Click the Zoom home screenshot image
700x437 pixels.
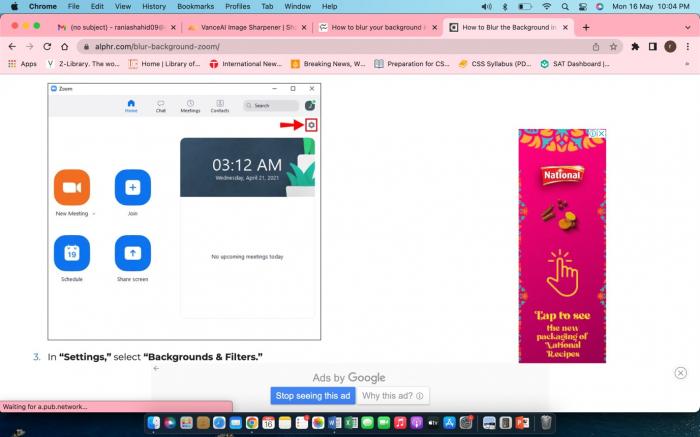pos(184,212)
